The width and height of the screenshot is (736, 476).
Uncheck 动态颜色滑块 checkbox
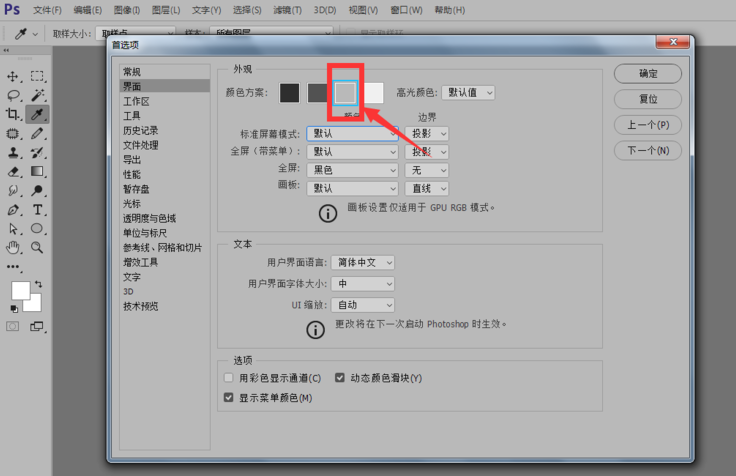(340, 377)
